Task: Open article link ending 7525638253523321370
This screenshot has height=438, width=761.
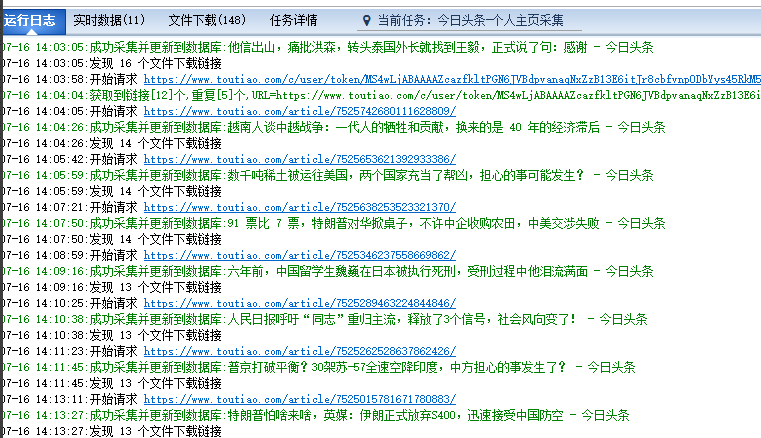Action: tap(300, 207)
